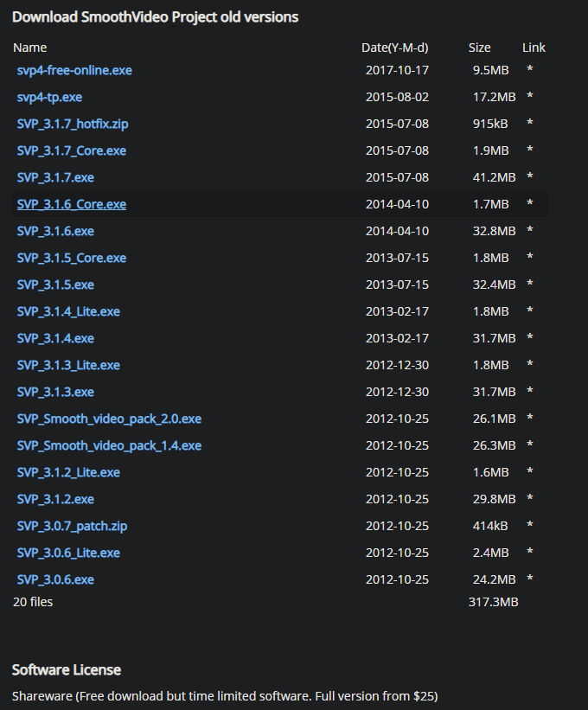Click SVP_3.1.7_hotfix.zip file link
This screenshot has width=588, height=710.
pos(73,124)
